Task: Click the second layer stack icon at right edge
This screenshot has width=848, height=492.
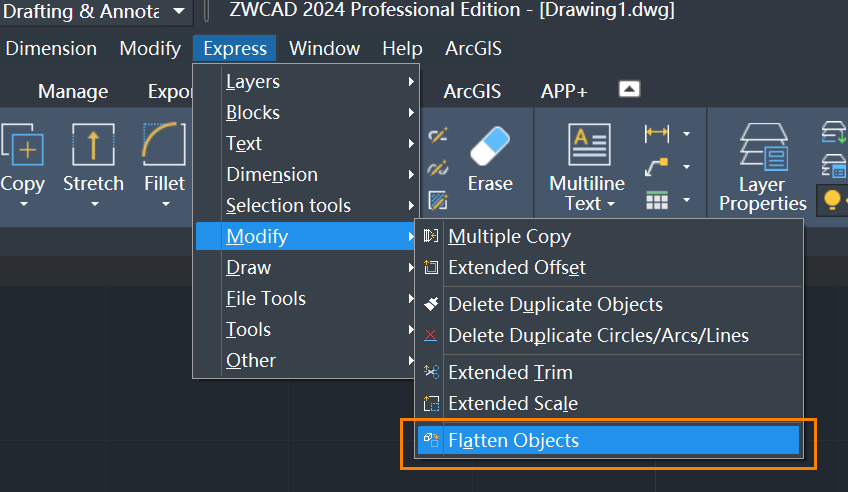Action: click(834, 166)
